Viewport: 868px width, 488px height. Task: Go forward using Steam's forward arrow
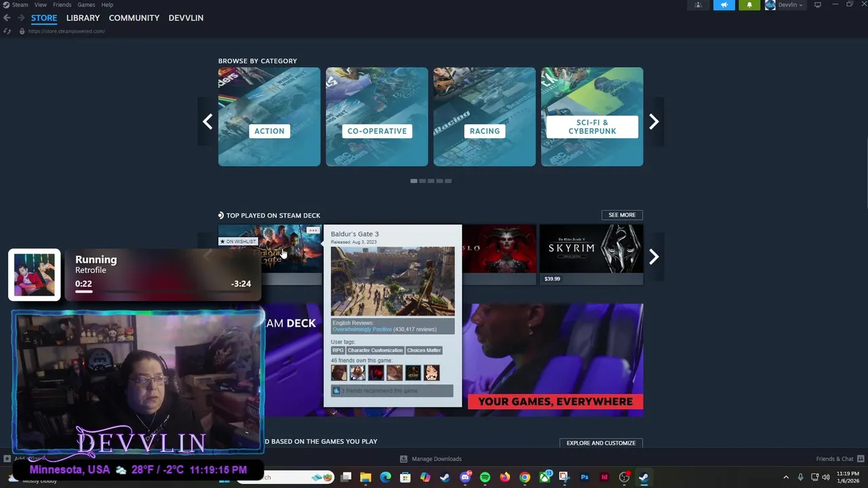tap(20, 18)
